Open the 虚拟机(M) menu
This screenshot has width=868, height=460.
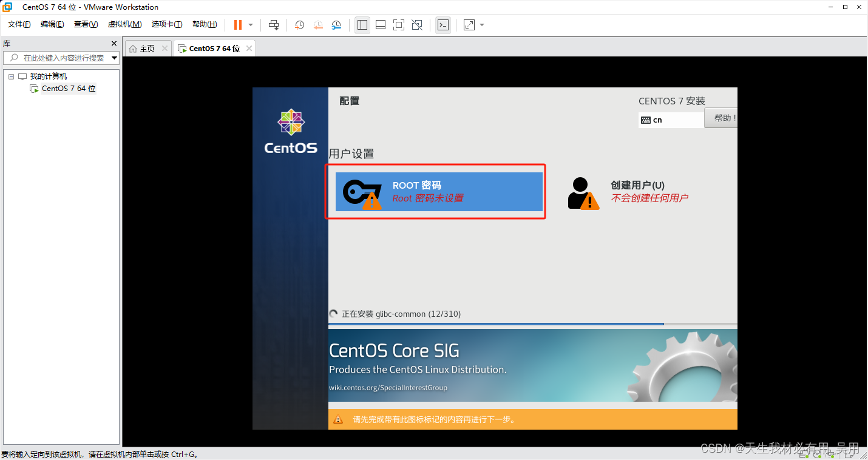124,24
